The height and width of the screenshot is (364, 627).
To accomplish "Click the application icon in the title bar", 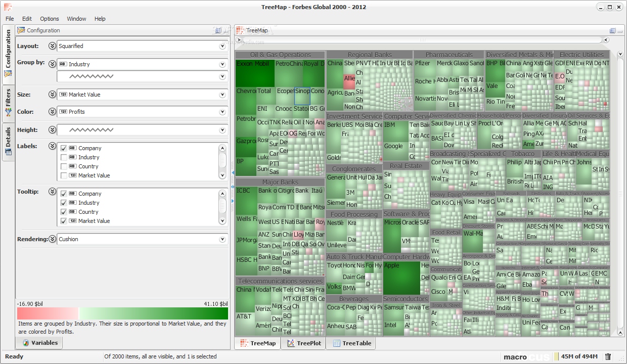I will tap(7, 7).
